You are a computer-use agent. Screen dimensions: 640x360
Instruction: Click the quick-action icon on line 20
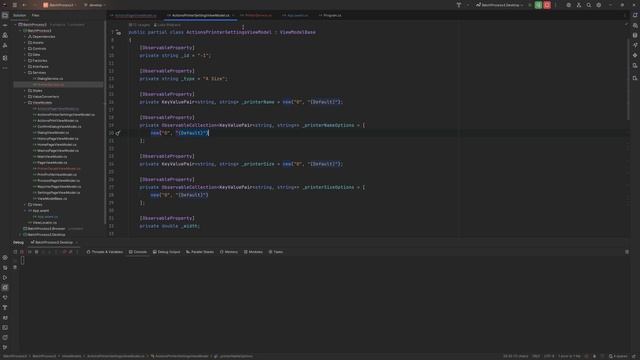pyautogui.click(x=118, y=133)
